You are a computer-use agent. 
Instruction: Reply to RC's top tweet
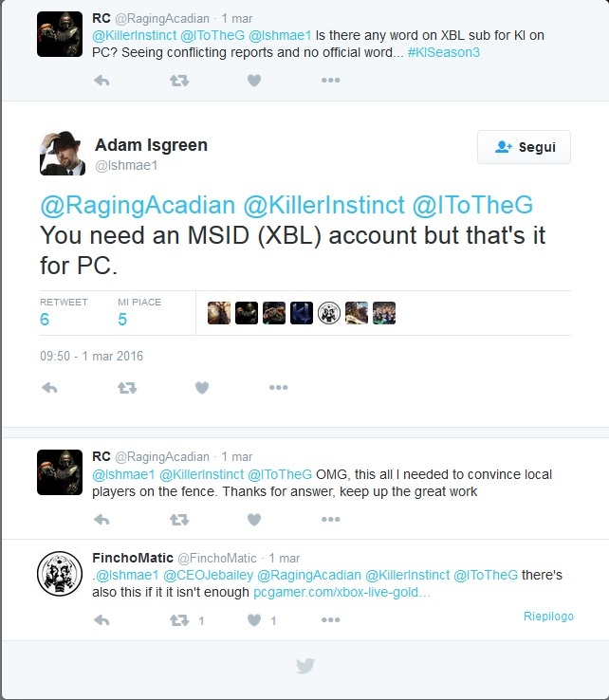(x=101, y=81)
